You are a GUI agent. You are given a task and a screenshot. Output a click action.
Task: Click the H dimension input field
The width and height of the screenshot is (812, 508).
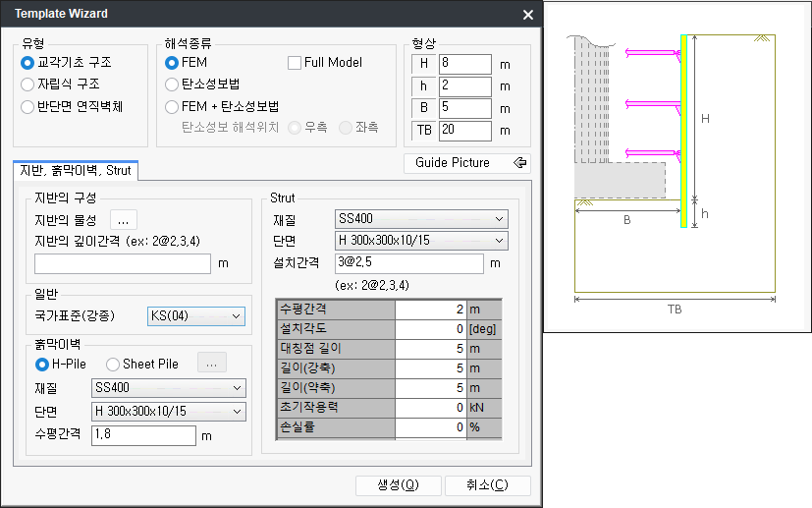[x=464, y=64]
